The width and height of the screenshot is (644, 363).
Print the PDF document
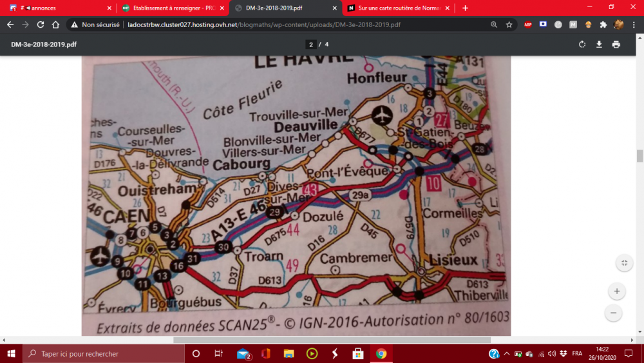coord(616,44)
